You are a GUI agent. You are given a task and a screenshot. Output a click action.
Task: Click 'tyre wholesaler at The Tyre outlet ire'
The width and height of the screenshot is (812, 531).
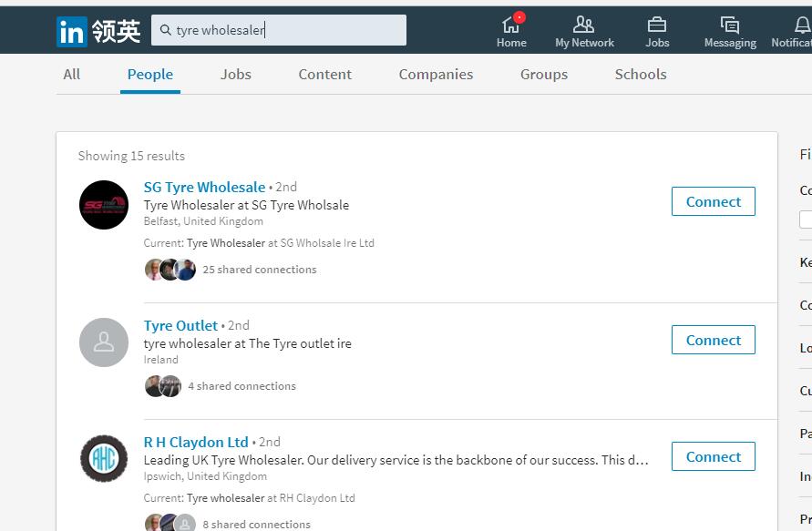click(248, 343)
